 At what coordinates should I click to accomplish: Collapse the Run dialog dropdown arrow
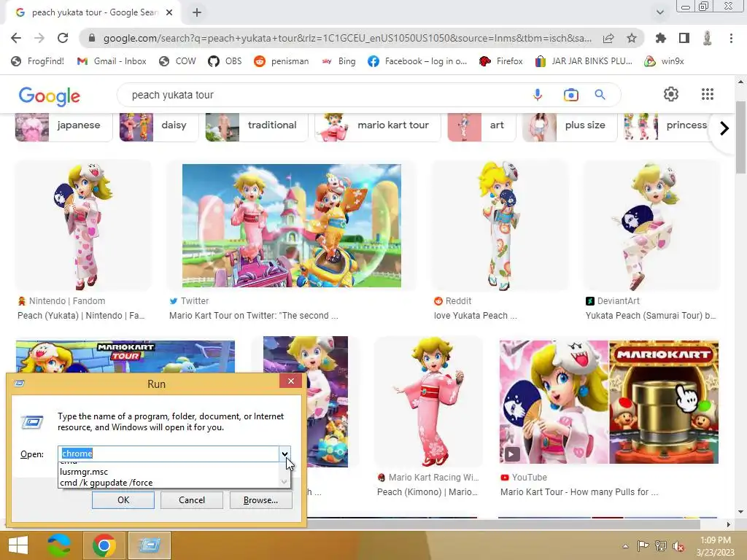285,454
